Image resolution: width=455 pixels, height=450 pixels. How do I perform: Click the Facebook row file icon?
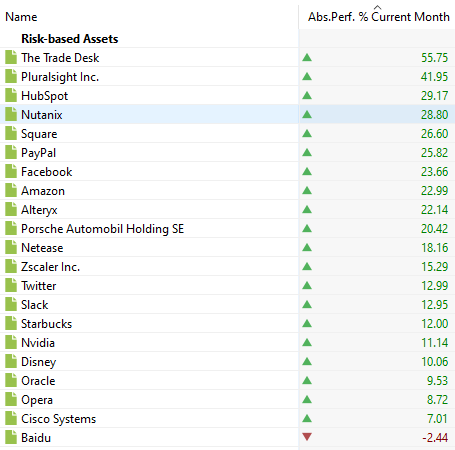click(x=11, y=171)
